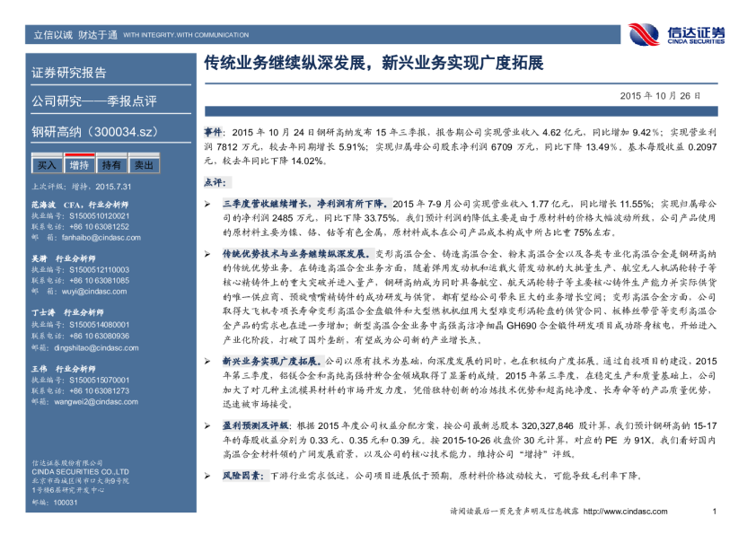Click the arrow bullet before 三季度营收继续增长

207,204
